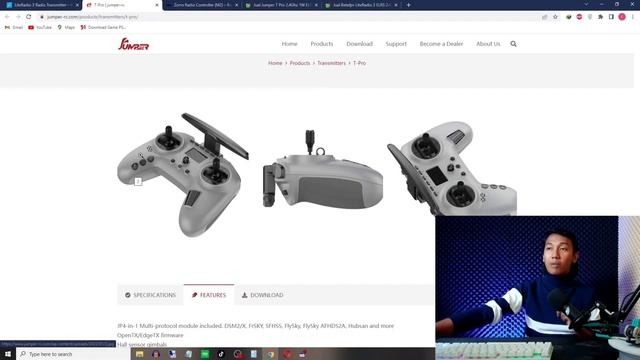Click the 'OpenTX/EdgeTX firmware' feature line
This screenshot has width=640, height=360.
coord(150,335)
